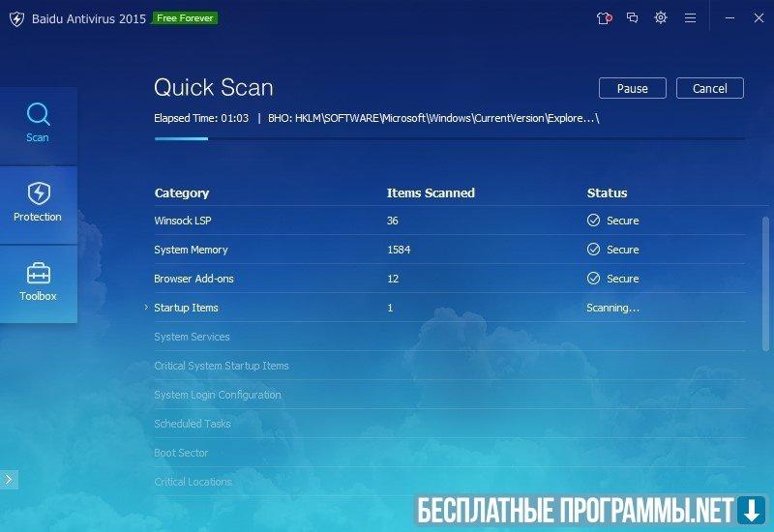
Task: Select System Login Configuration row
Action: pos(449,395)
